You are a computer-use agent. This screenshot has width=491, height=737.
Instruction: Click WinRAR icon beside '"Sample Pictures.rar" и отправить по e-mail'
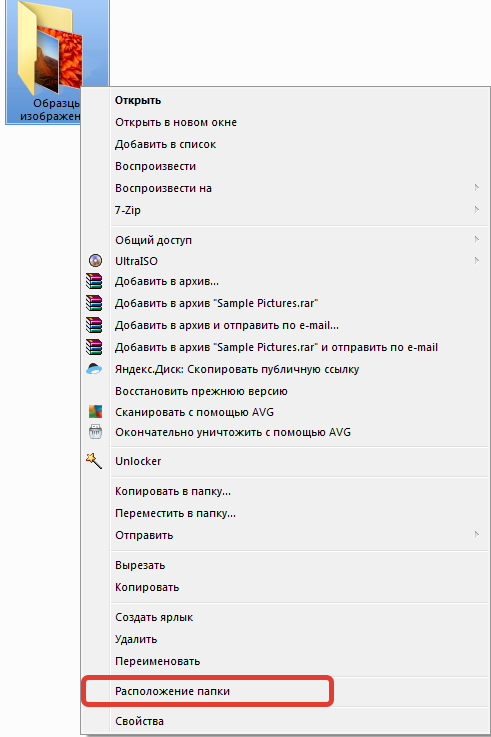click(x=94, y=347)
